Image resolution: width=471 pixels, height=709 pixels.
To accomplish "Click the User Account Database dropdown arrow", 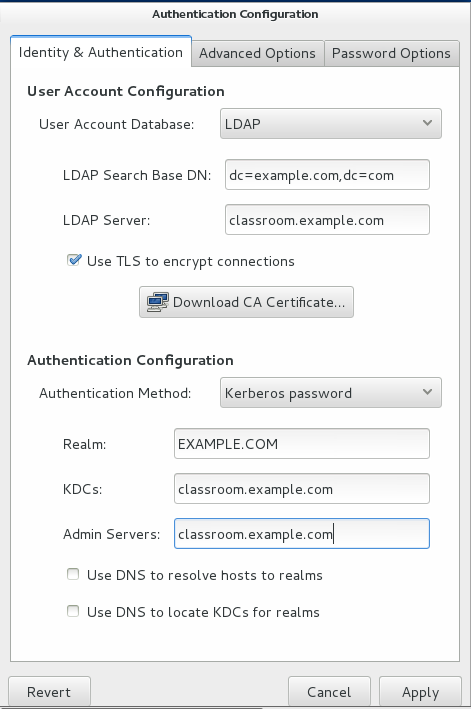I will click(427, 123).
